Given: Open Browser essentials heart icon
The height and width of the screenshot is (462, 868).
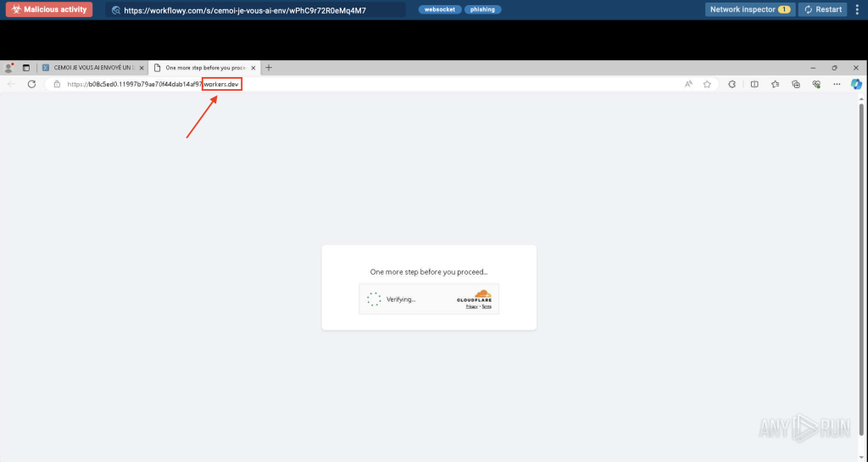Looking at the screenshot, I should click(816, 84).
